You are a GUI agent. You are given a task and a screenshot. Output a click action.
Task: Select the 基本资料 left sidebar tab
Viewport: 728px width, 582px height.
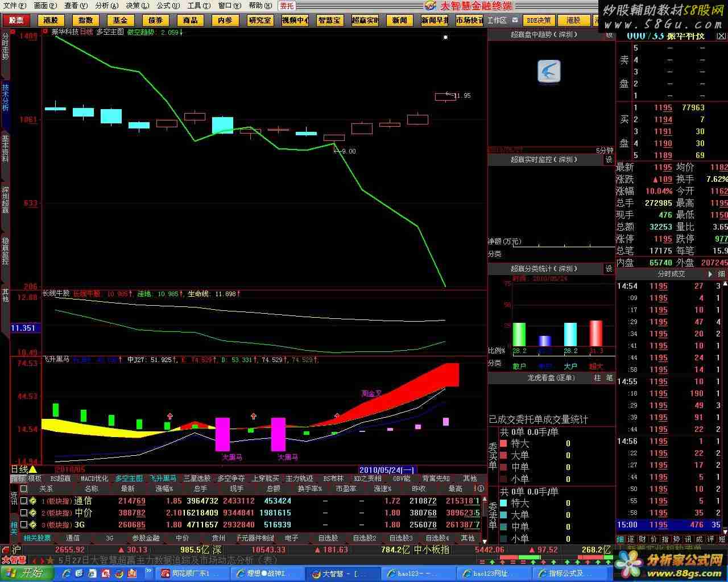click(5, 149)
